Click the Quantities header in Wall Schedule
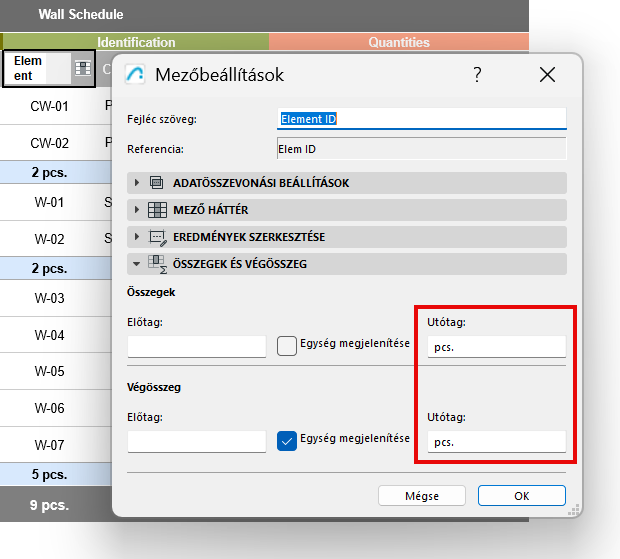The height and width of the screenshot is (559, 620). [x=399, y=42]
